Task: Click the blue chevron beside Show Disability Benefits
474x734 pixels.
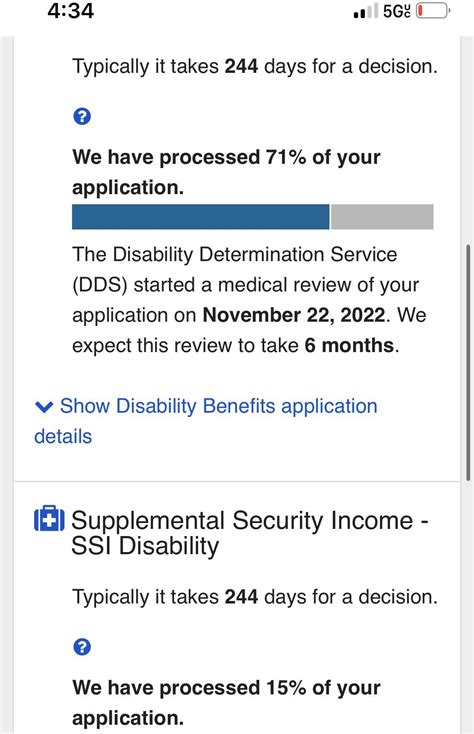Action: [x=44, y=407]
